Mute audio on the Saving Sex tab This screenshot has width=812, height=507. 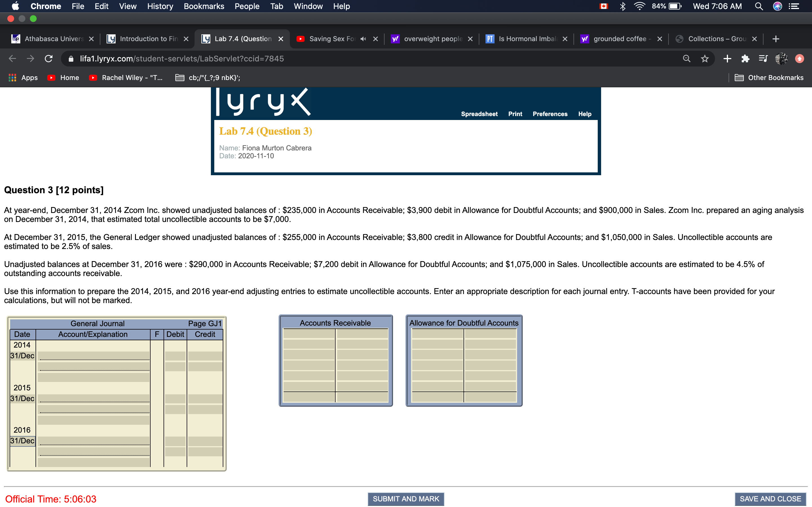click(363, 39)
